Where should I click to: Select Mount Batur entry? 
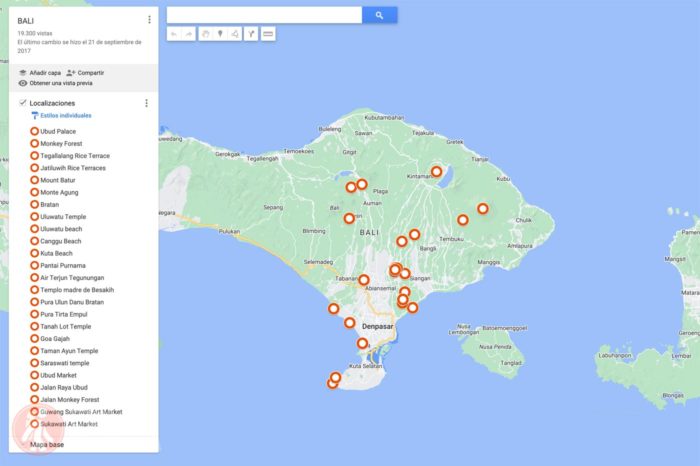click(53, 180)
